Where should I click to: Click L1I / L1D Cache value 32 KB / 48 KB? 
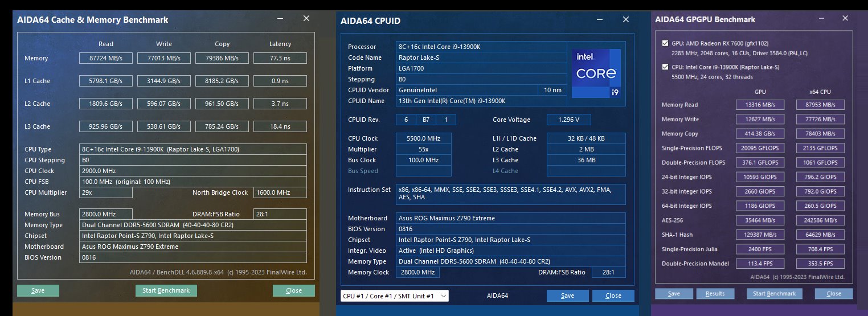[x=587, y=138]
